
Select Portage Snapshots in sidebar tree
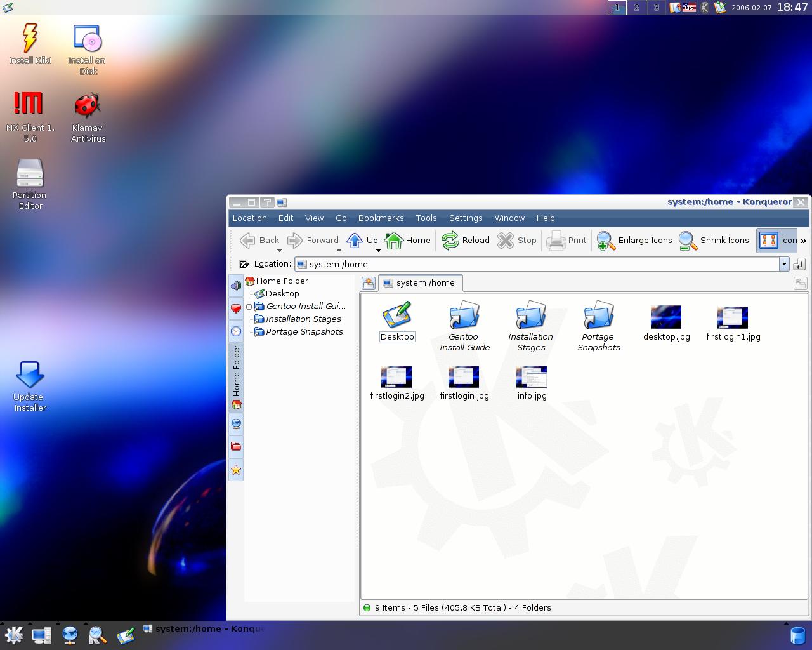point(304,332)
